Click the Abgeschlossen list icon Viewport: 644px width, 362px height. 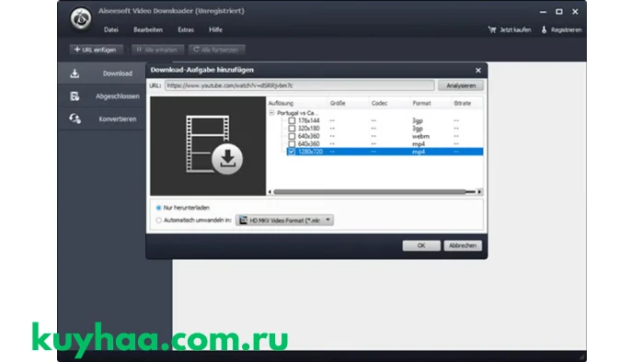pos(75,96)
